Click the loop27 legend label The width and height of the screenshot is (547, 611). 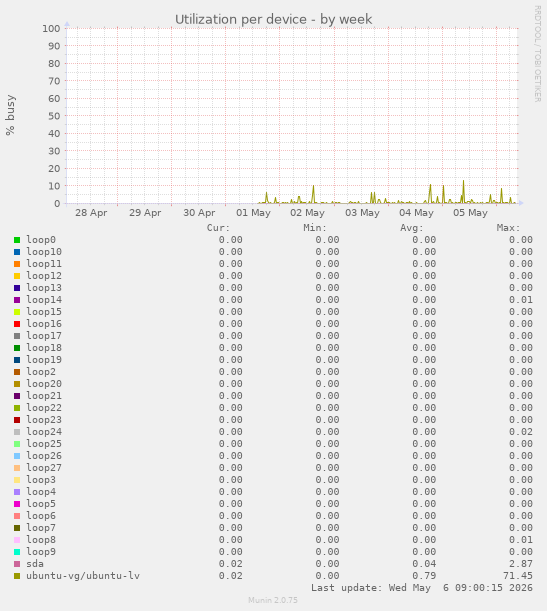(44, 468)
